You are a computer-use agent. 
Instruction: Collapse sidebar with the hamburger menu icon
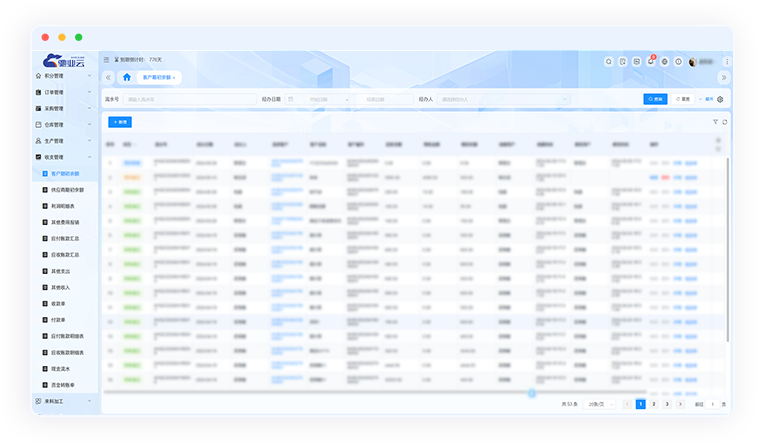(x=107, y=61)
